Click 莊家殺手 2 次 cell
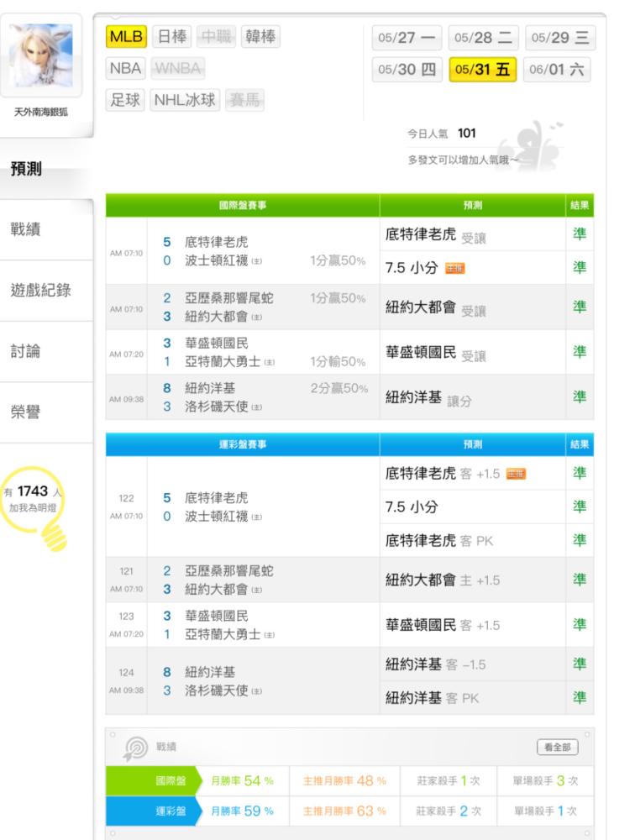This screenshot has width=635, height=840. (449, 811)
